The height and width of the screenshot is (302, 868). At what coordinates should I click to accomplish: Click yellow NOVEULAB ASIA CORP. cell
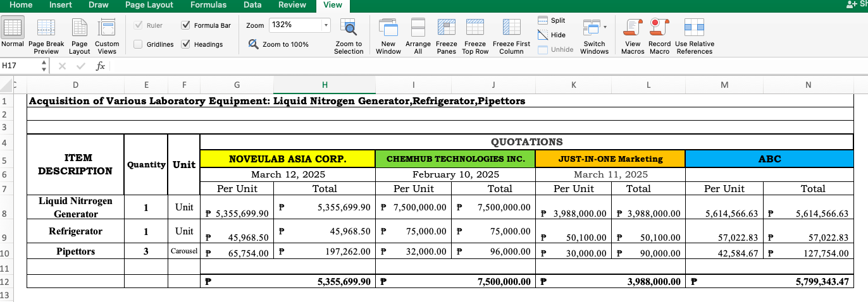pyautogui.click(x=287, y=159)
